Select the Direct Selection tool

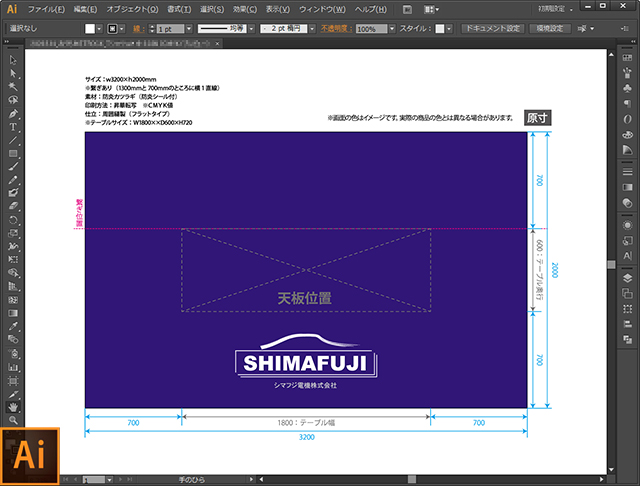click(13, 73)
